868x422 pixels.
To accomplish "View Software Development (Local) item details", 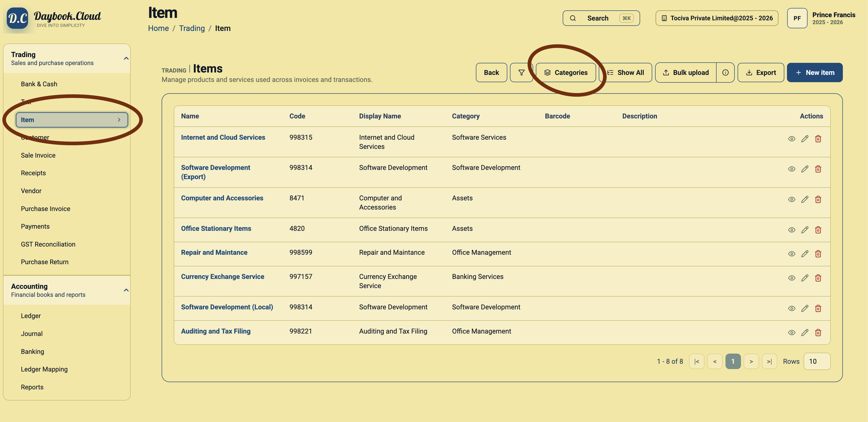I will [792, 308].
